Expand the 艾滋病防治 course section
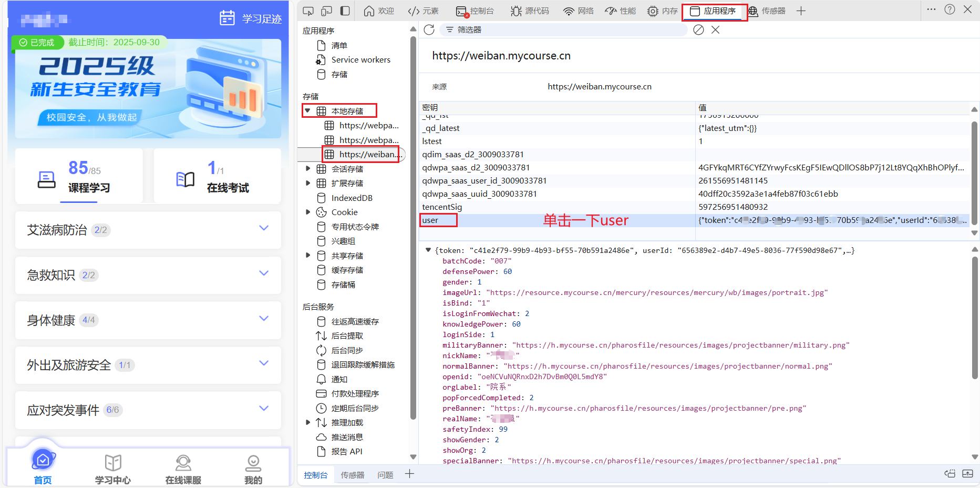Image resolution: width=980 pixels, height=488 pixels. (264, 228)
